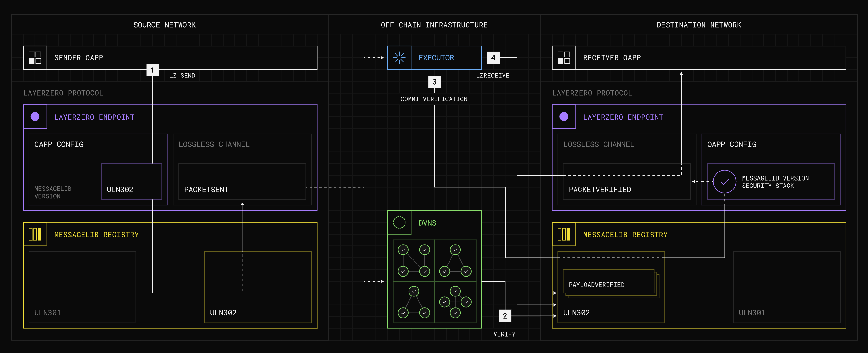Click the SOURCE NETWORK heading

click(165, 25)
